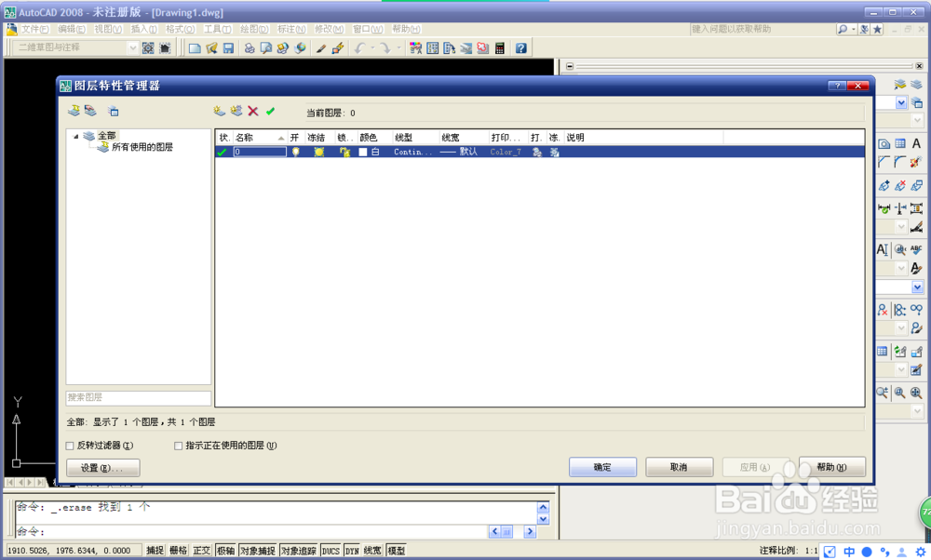Click Workspace Settings gear icon beside workspace dropdown
The height and width of the screenshot is (560, 931).
(x=148, y=48)
